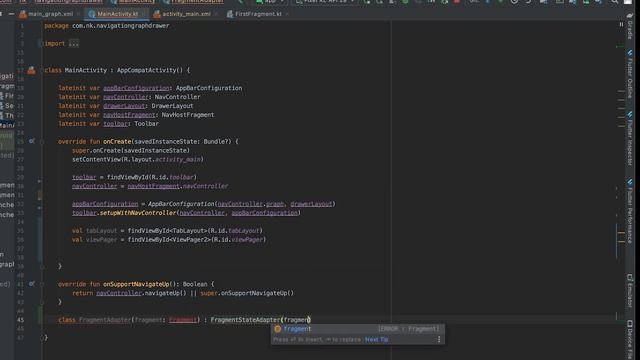Image resolution: width=640 pixels, height=360 pixels.
Task: Click the Next Tip link in popup
Action: pyautogui.click(x=376, y=340)
